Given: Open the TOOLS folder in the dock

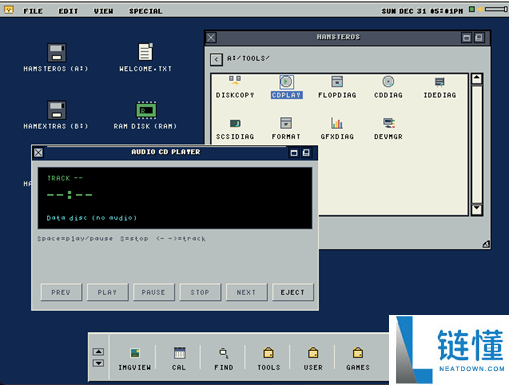Looking at the screenshot, I should 268,353.
